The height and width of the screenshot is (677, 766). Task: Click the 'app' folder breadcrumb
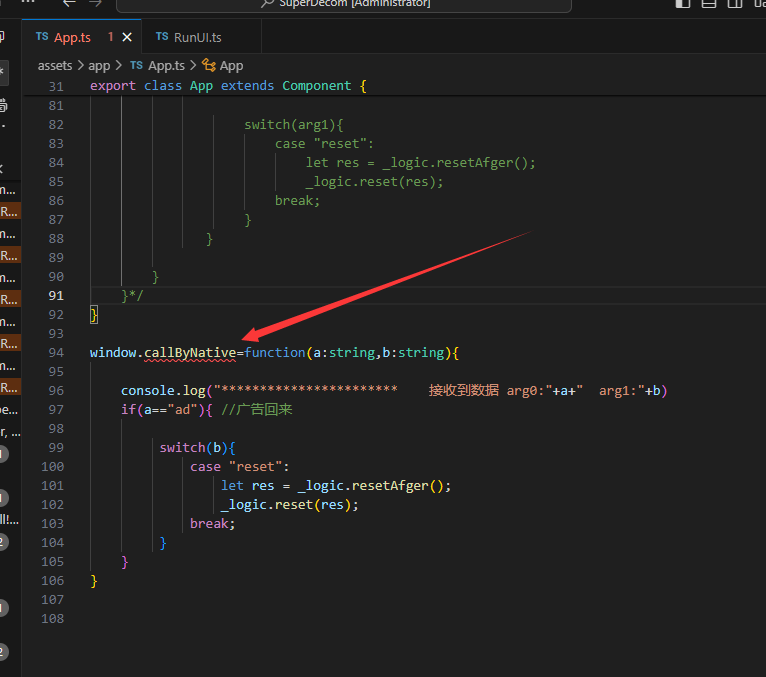pyautogui.click(x=99, y=65)
